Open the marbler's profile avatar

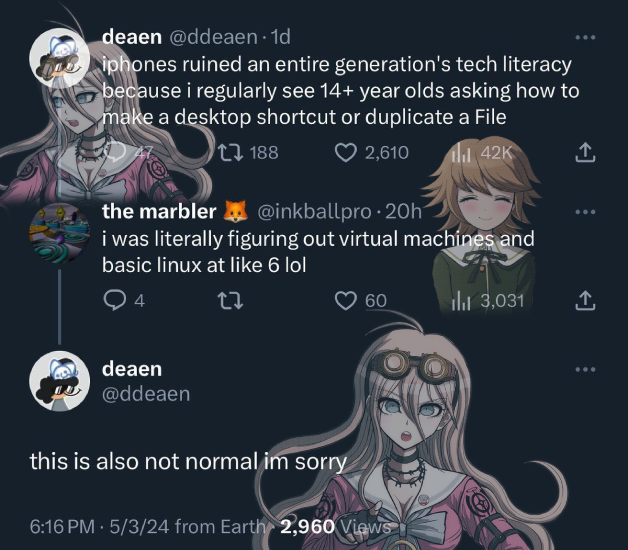(x=59, y=233)
